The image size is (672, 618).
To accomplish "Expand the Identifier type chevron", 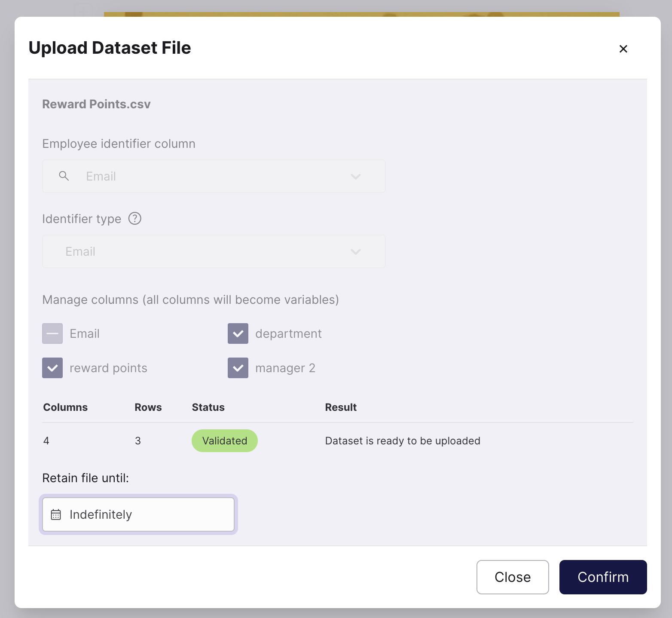I will point(355,251).
